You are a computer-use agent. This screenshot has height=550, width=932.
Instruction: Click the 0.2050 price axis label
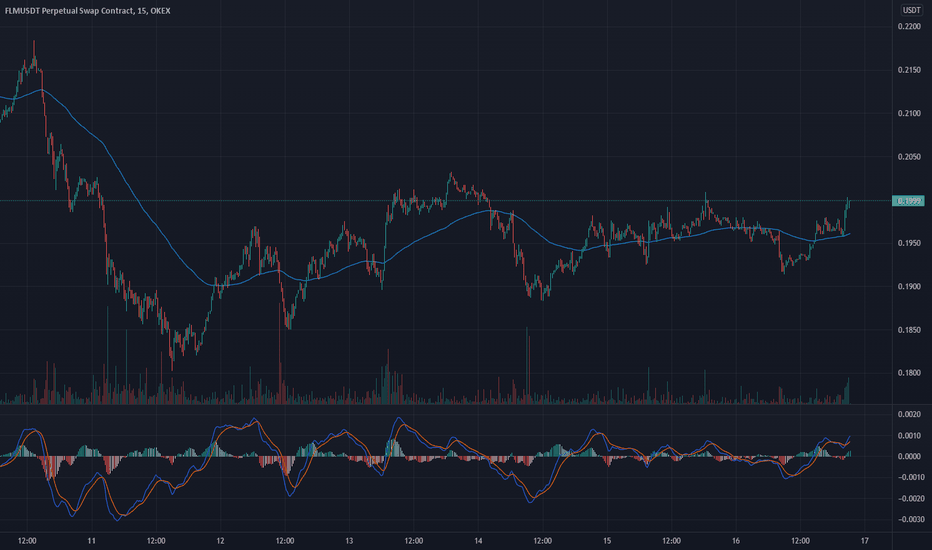coord(909,157)
